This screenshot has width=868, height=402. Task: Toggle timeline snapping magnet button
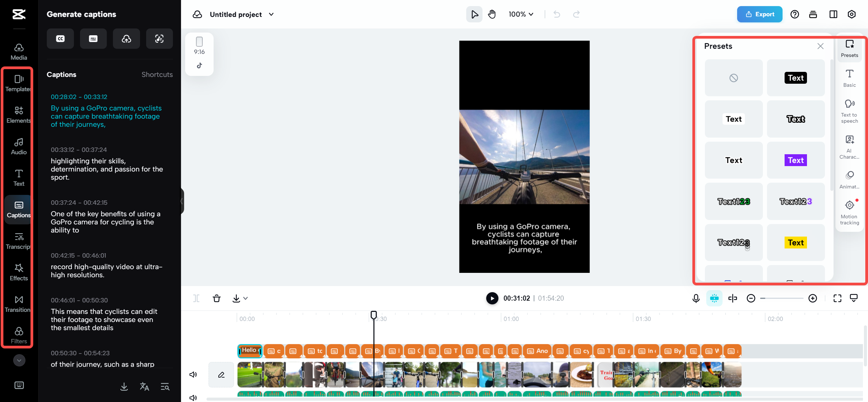click(x=714, y=298)
